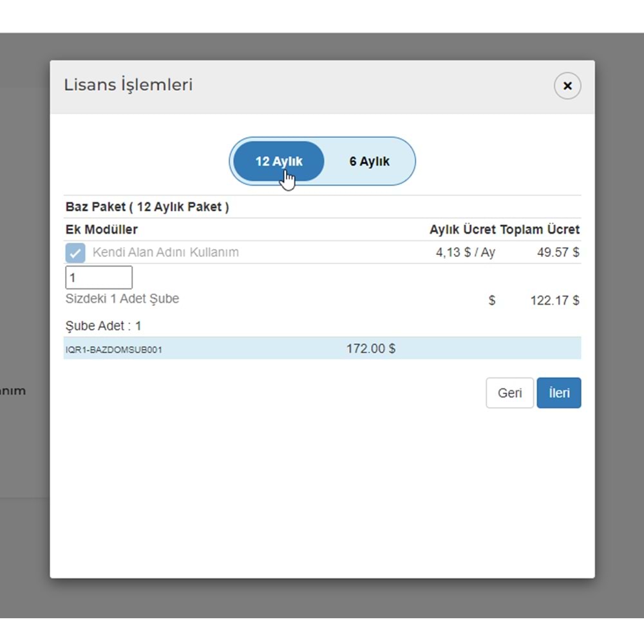Select the 12 Aylık plan option
Viewport: 644px width, 644px height.
point(278,161)
